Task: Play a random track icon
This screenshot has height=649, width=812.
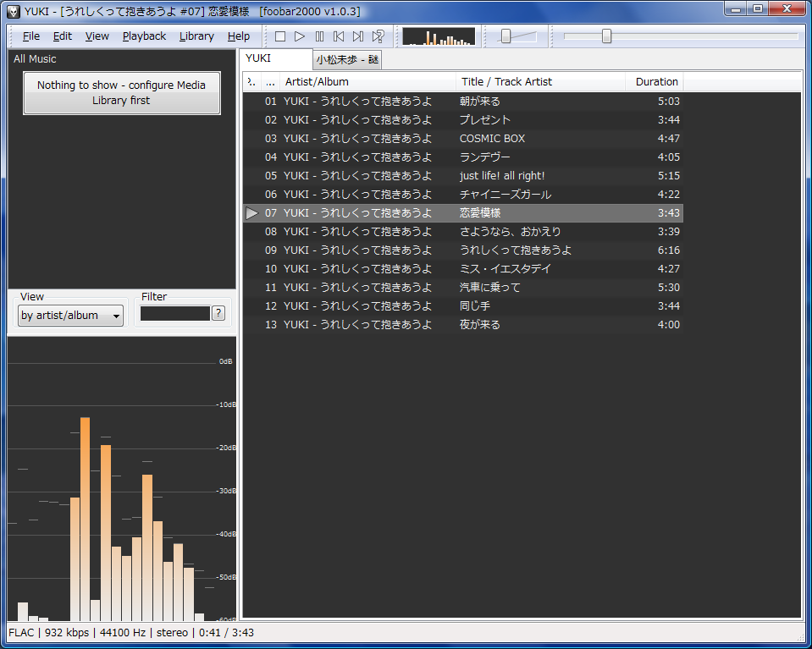Action: [378, 36]
